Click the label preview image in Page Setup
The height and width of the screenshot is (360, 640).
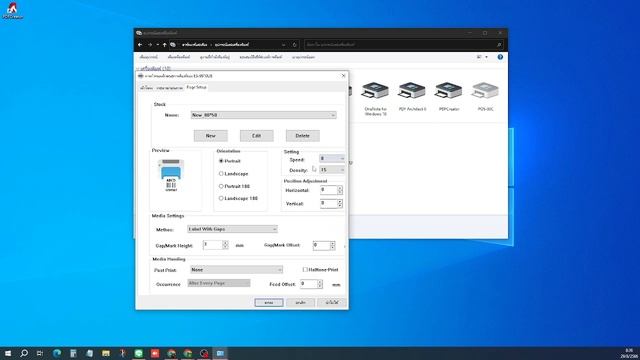(x=171, y=175)
